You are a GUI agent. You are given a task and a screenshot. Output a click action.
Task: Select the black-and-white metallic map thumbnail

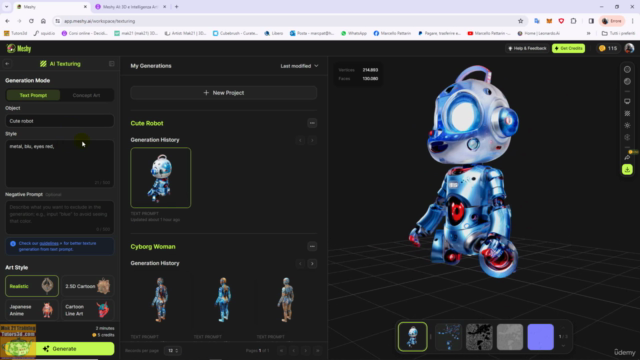479,337
